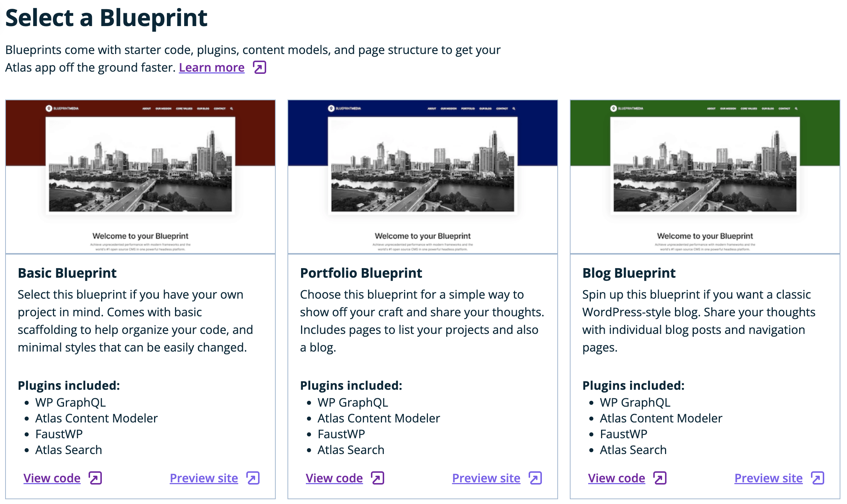Click WP GraphQL in Basic Blueprint plugins

71,403
